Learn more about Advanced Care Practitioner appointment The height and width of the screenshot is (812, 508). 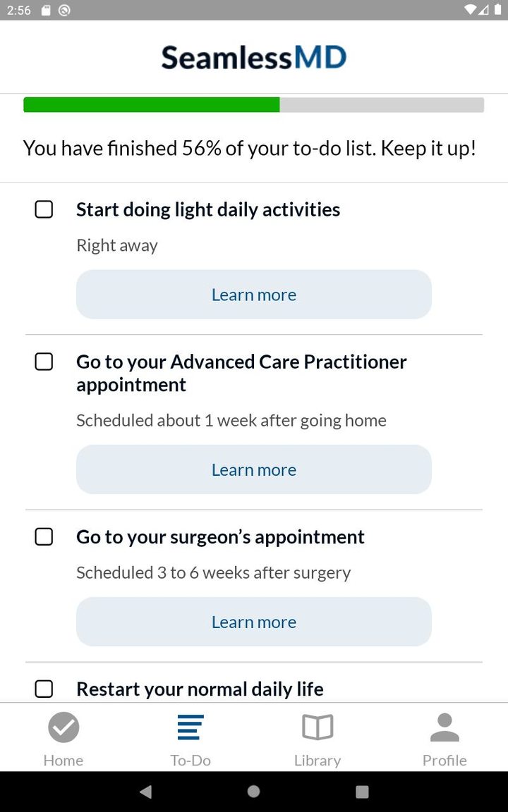click(254, 469)
